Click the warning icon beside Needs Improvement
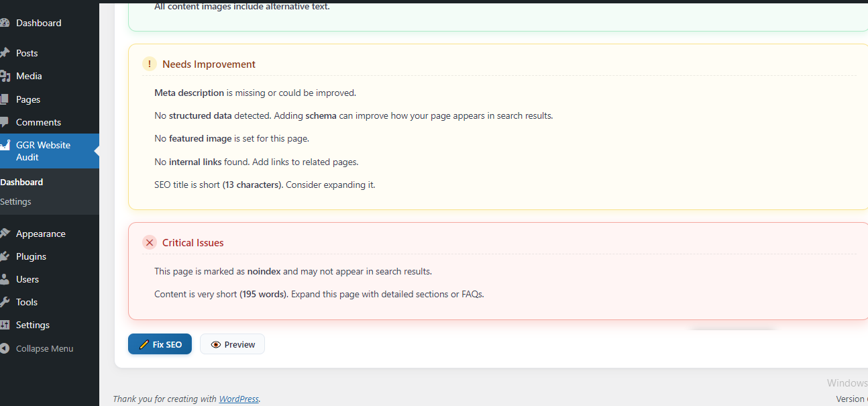The height and width of the screenshot is (406, 868). pyautogui.click(x=149, y=63)
